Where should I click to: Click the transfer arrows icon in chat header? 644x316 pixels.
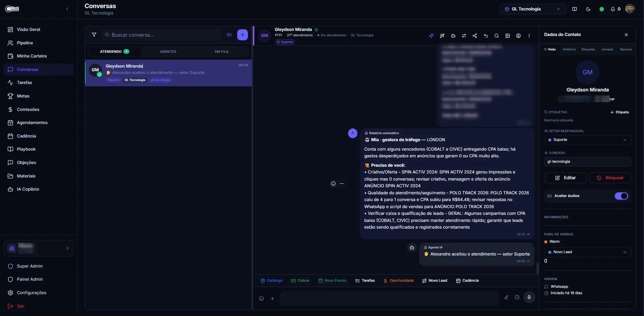[464, 36]
